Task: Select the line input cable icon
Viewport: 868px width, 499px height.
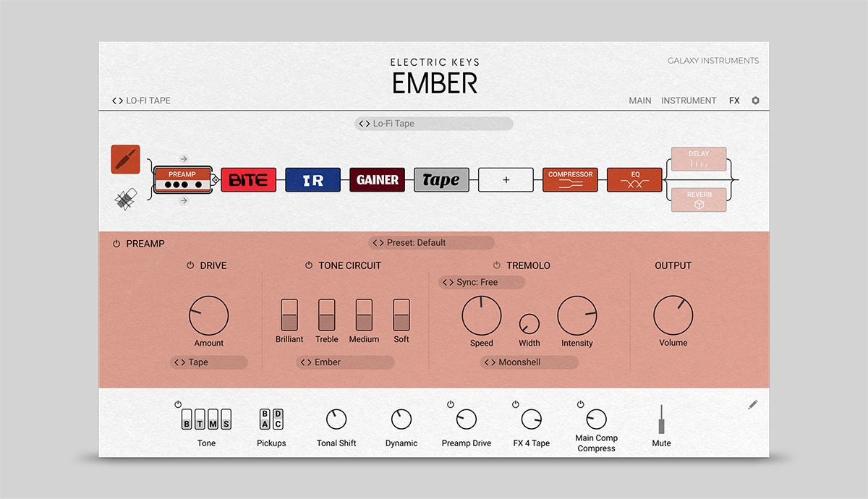Action: (125, 159)
